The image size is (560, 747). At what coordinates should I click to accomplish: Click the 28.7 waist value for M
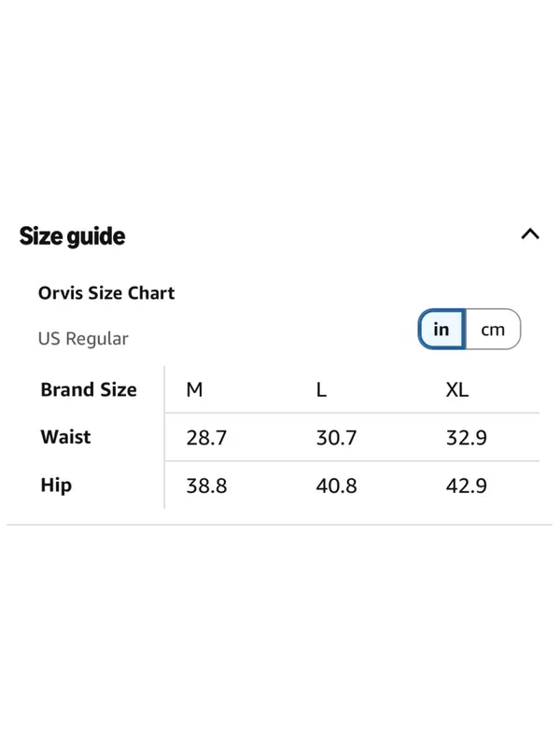(206, 438)
